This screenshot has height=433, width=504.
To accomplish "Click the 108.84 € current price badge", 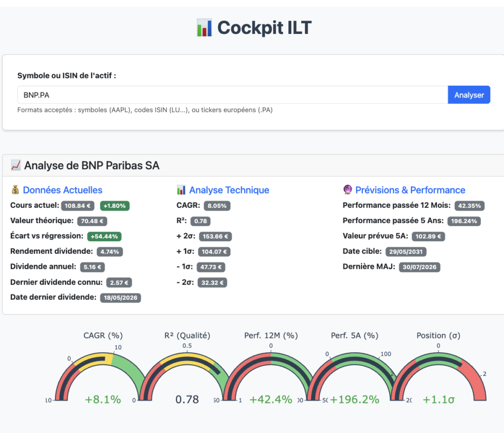I will pyautogui.click(x=77, y=206).
